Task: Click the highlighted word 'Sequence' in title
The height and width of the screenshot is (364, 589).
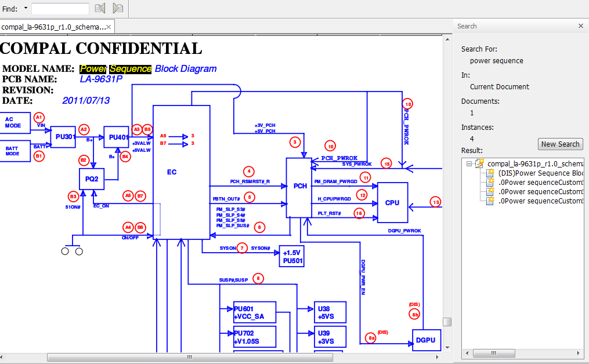Action: tap(131, 69)
